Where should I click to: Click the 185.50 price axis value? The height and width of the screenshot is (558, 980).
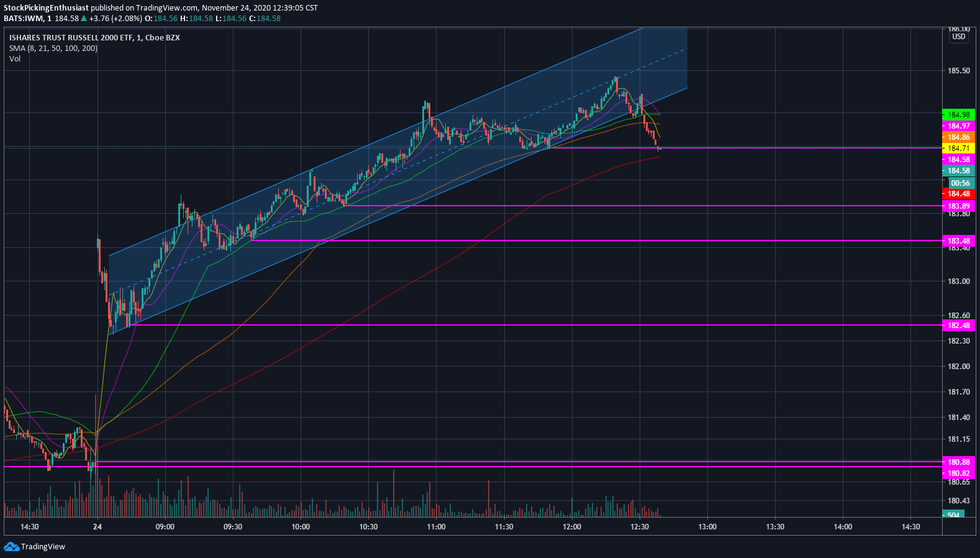[x=958, y=71]
